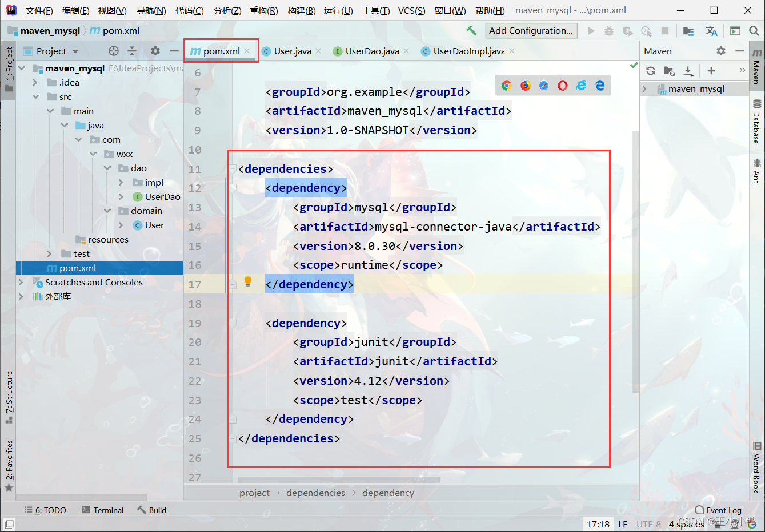Switch to the UserDao.java tab
Screen dimensions: 765x532
[x=371, y=51]
